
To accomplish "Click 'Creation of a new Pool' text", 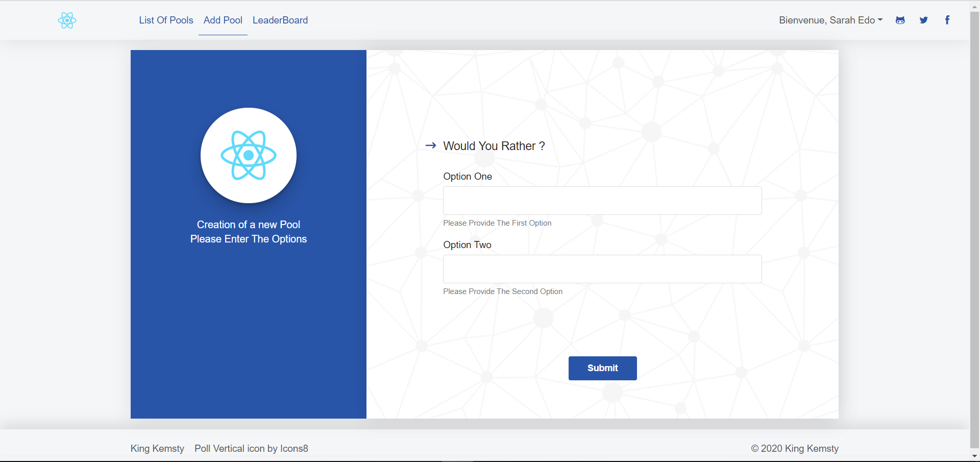I will pyautogui.click(x=249, y=225).
